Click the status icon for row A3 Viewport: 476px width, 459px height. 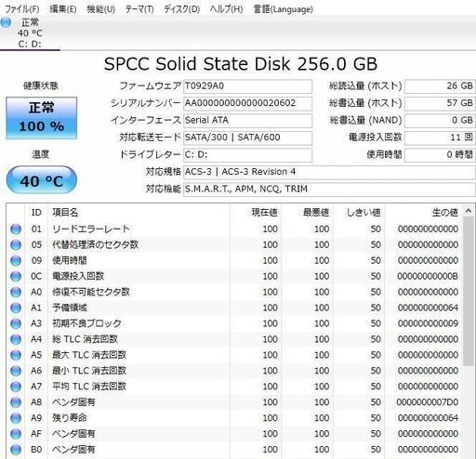(16, 323)
